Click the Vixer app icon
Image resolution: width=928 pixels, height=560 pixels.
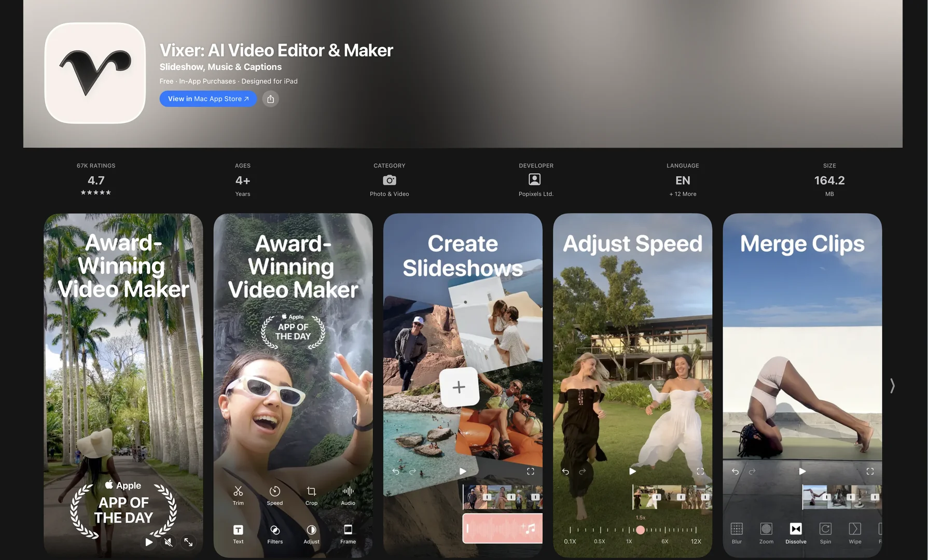[95, 73]
